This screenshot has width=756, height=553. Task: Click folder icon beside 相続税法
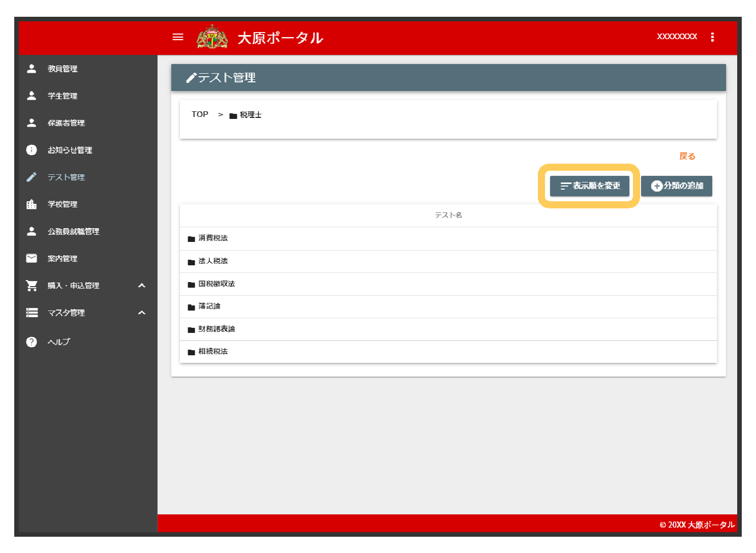pos(191,352)
